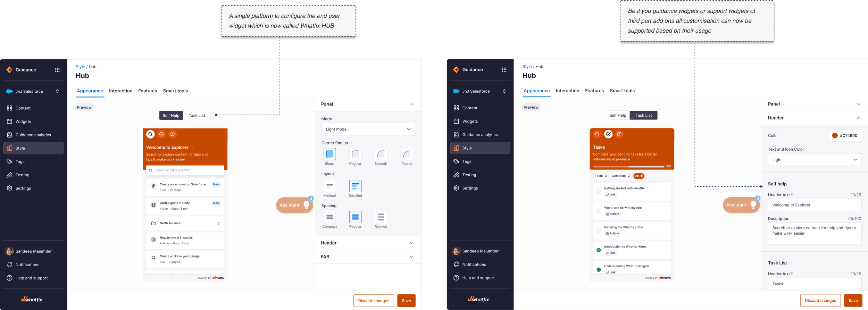Click the Self help Header text field
Viewport: 868px width, 310px height.
(x=815, y=205)
